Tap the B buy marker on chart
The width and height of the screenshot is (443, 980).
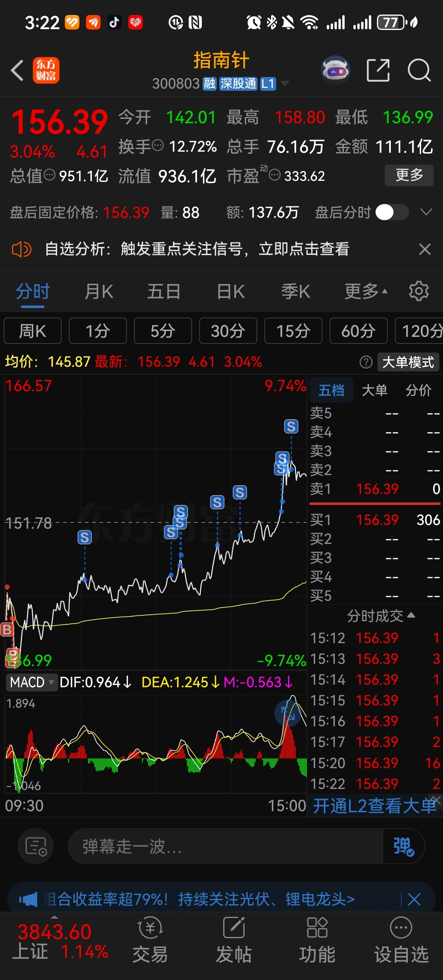click(7, 630)
